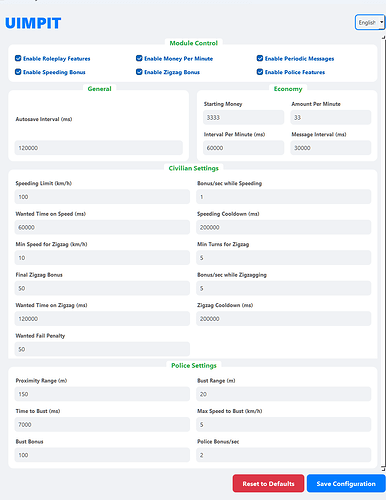Viewport: 386px width, 500px height.
Task: Click the Interval Per Minute field
Action: [243, 148]
